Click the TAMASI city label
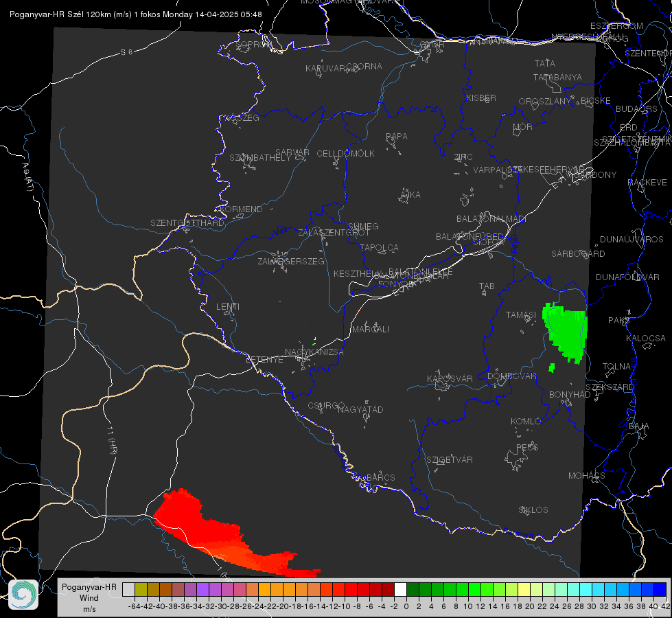Viewport: 672px width, 618px height. coord(521,314)
